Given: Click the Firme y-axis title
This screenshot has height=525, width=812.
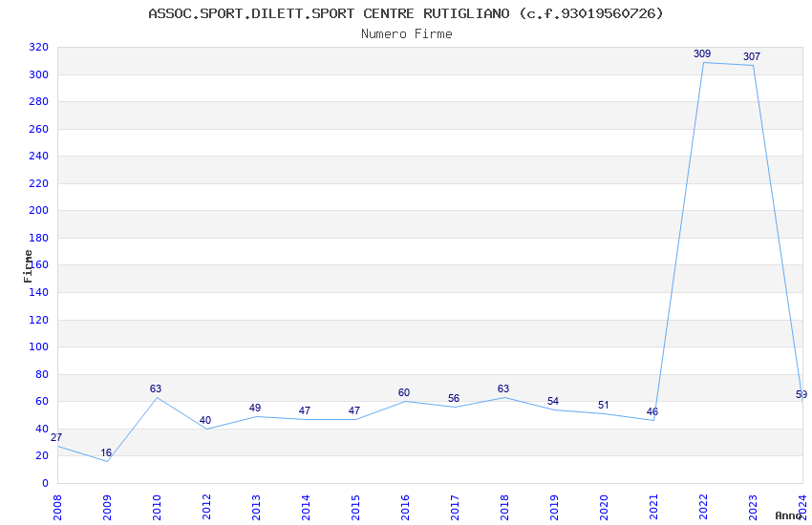Looking at the screenshot, I should [28, 266].
